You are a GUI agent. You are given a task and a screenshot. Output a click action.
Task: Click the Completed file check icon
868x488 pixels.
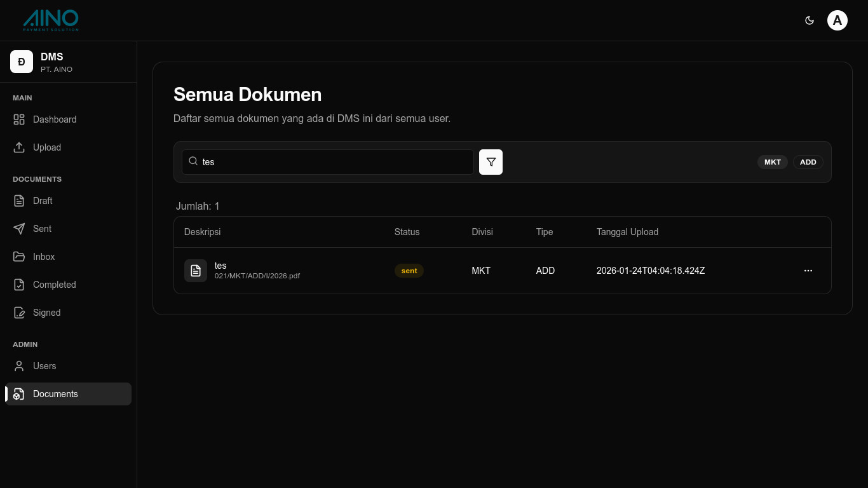coord(19,285)
